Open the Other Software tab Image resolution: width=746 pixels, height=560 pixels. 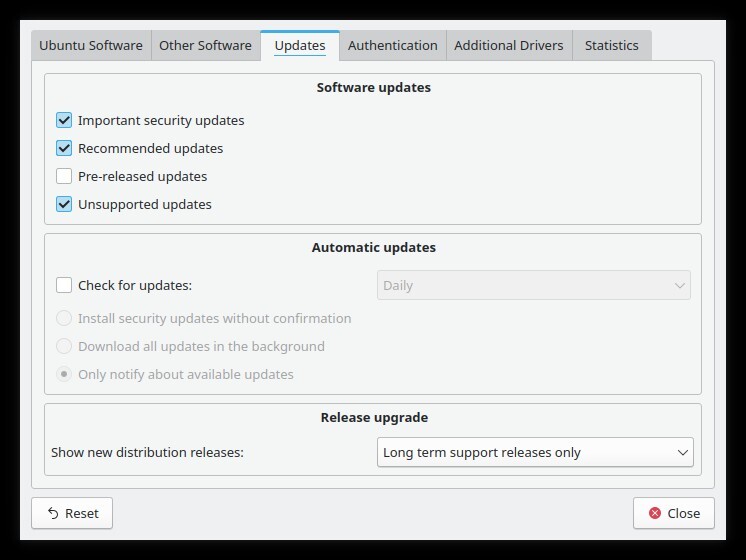206,46
